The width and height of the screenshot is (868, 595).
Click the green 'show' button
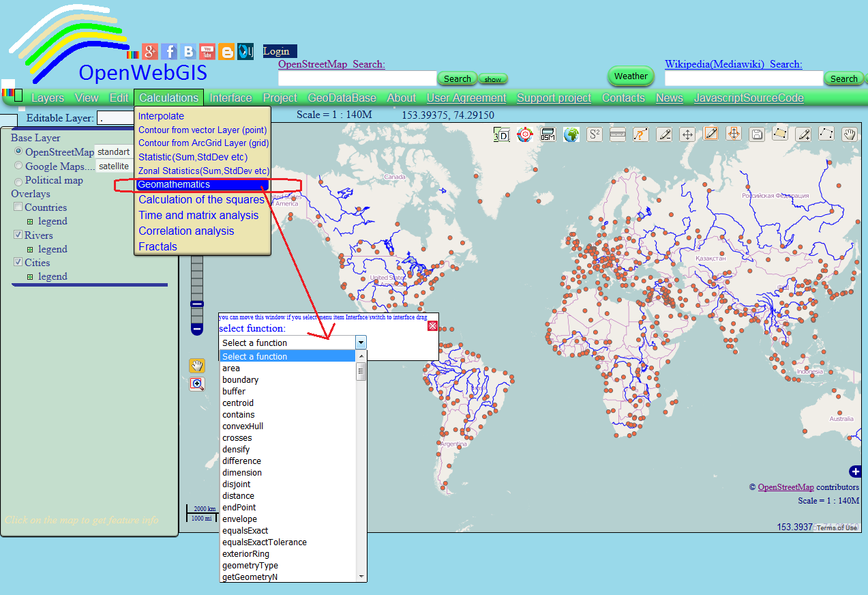pos(493,79)
